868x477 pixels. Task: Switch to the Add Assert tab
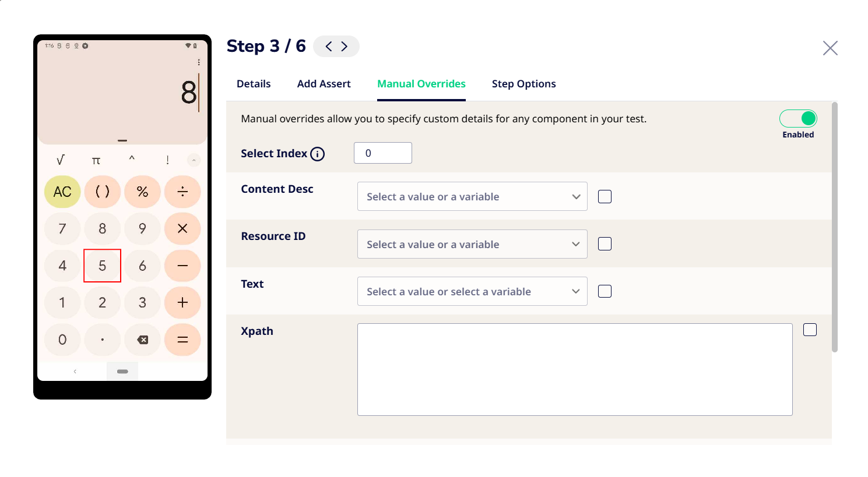(324, 84)
